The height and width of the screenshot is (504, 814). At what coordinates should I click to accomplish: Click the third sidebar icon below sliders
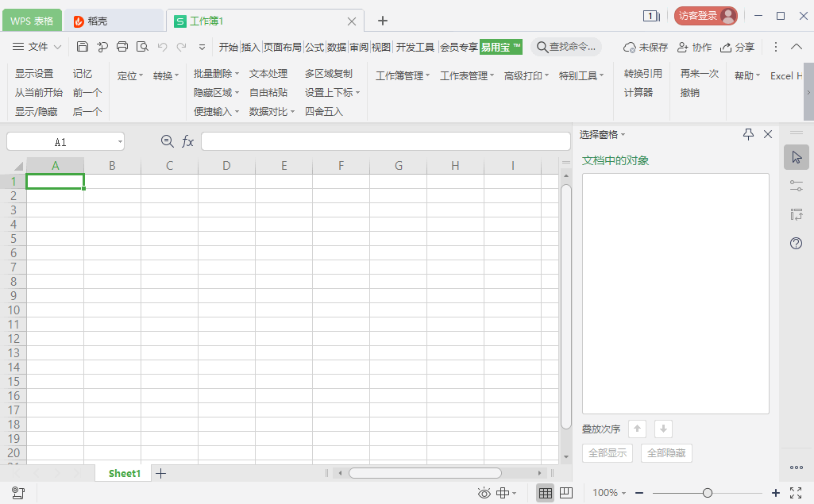[797, 214]
